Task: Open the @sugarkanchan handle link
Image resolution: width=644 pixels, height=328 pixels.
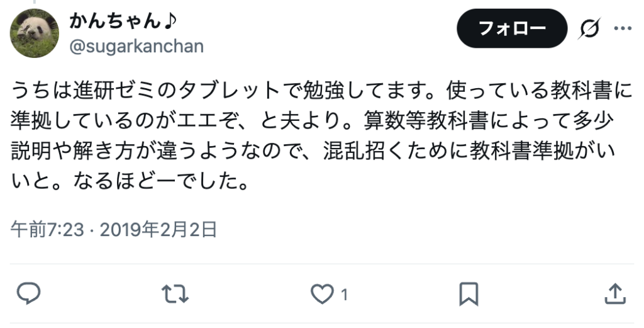Action: (136, 46)
